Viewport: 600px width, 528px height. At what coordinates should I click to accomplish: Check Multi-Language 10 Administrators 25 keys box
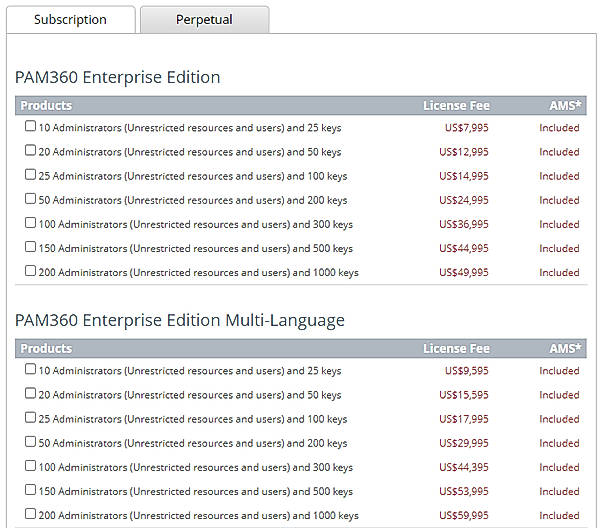point(30,370)
